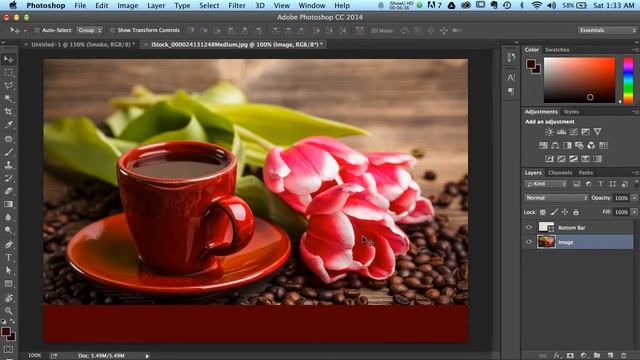
Task: Open the Layer menu
Action: [x=156, y=6]
